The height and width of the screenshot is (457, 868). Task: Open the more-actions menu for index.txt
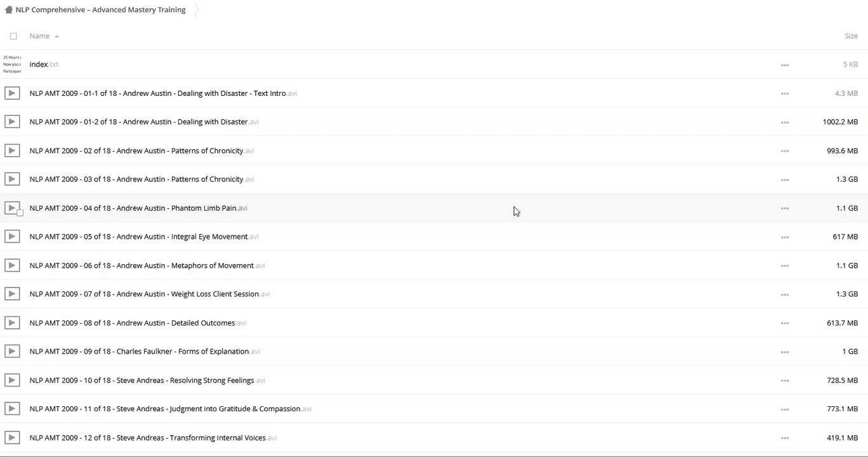pyautogui.click(x=785, y=65)
